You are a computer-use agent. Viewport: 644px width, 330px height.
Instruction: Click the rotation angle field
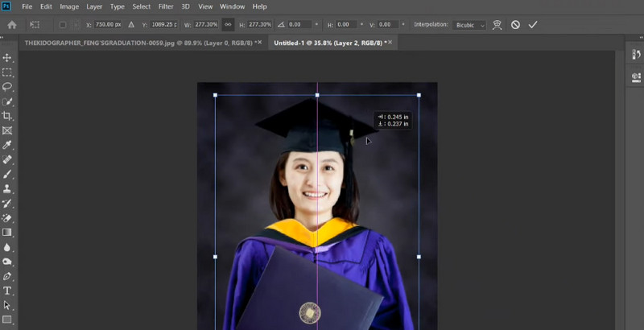299,25
